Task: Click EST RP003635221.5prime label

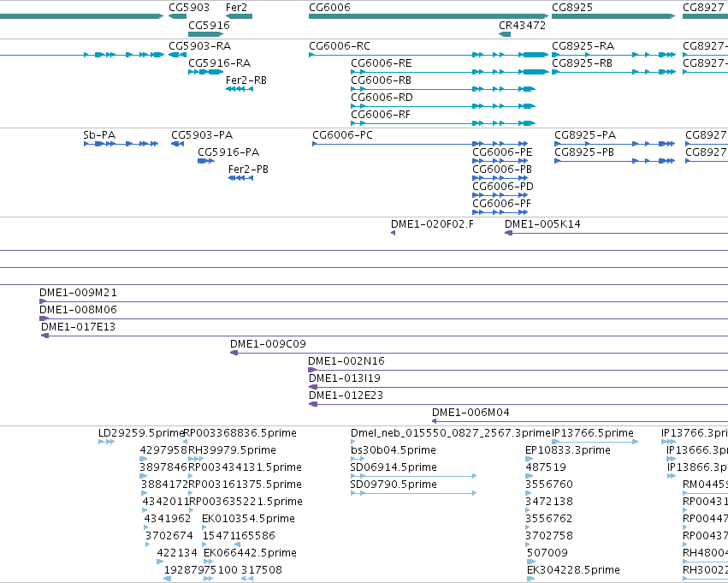Action: coord(246,503)
